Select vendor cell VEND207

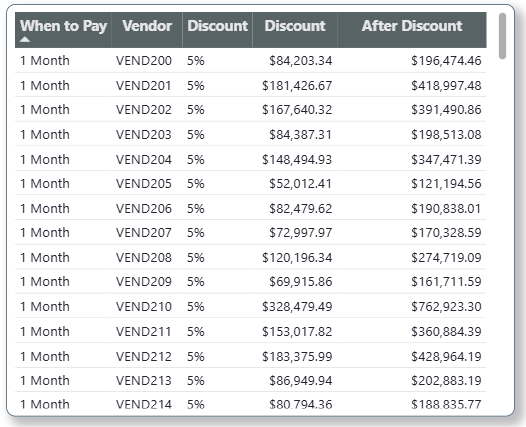click(x=144, y=232)
